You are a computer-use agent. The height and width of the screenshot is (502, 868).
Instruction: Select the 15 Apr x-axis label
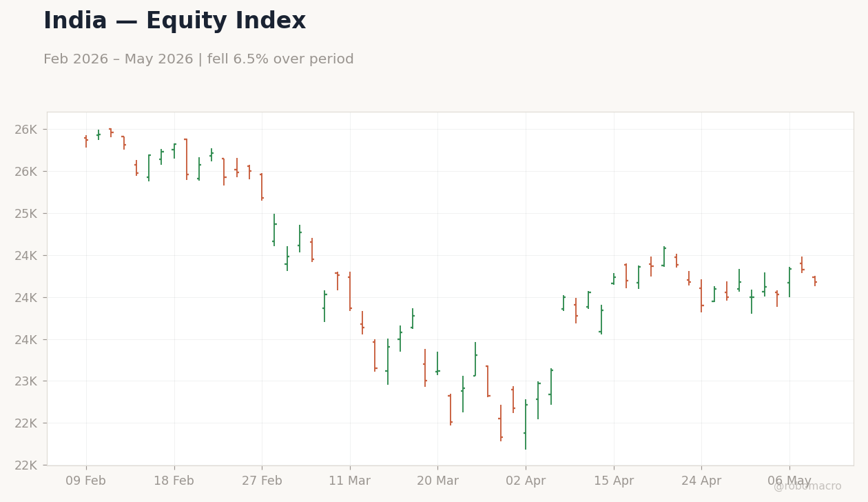pos(614,481)
